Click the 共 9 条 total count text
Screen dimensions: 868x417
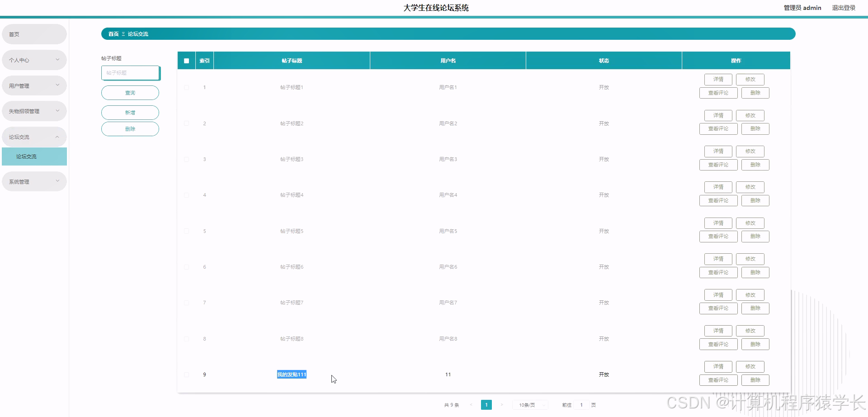pos(452,405)
